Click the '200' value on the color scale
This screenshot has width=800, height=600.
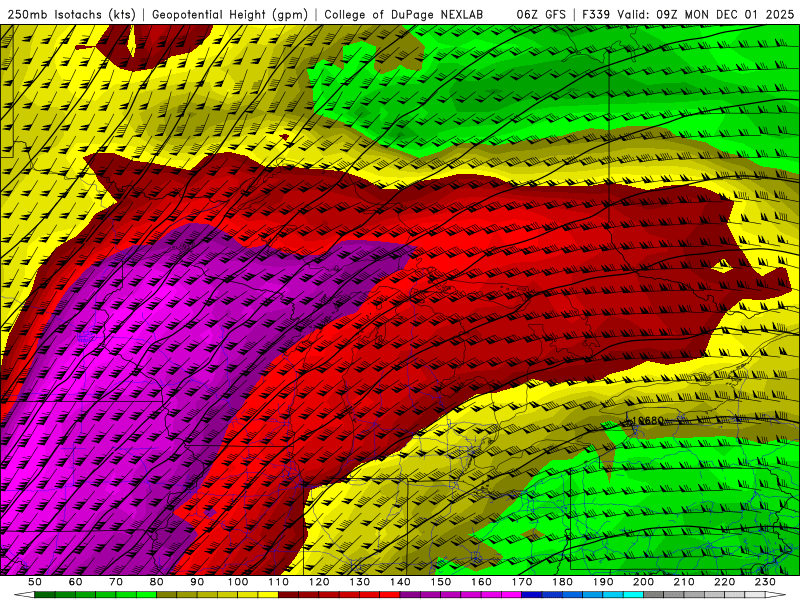pos(643,582)
